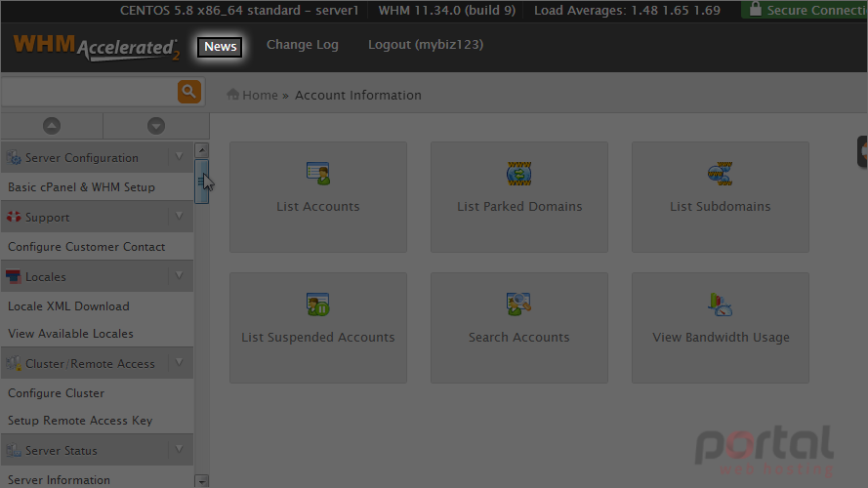Click the Locales flag icon
Screen dimensions: 868x488
pos(14,276)
